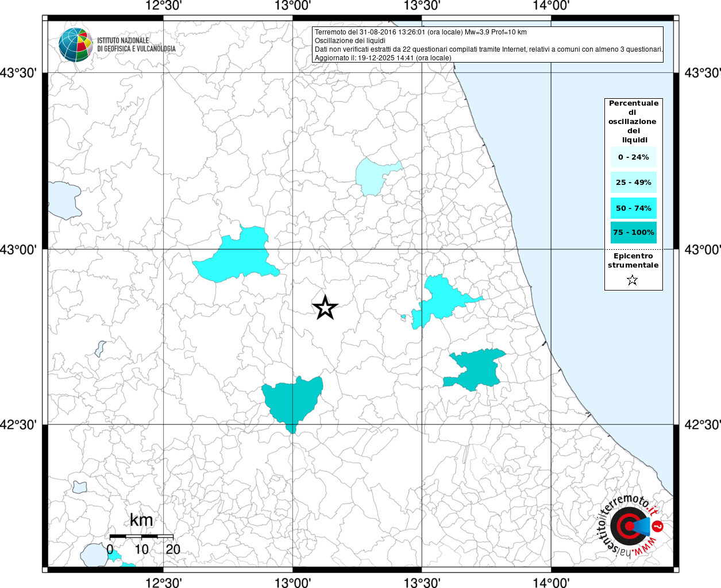The image size is (721, 588).
Task: Click the 'Istituto Nazionale di Geofisica e Vulcanologia' text
Action: coord(136,45)
